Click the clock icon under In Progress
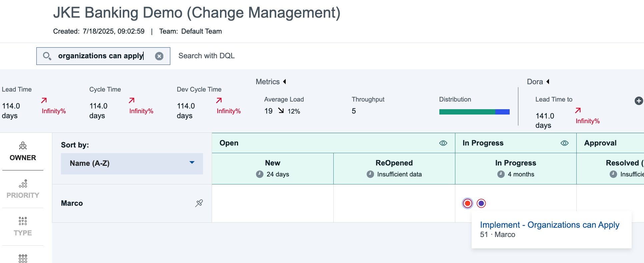 (501, 174)
